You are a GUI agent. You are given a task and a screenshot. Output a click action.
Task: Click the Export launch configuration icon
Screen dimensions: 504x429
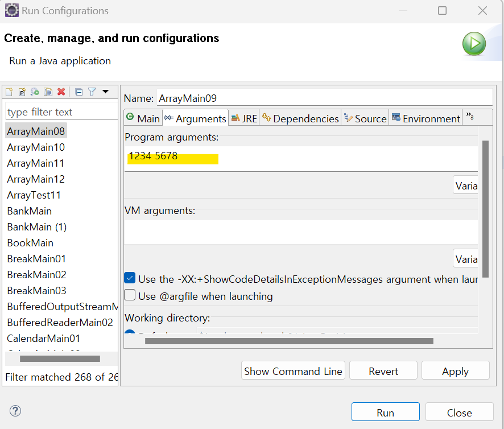35,92
